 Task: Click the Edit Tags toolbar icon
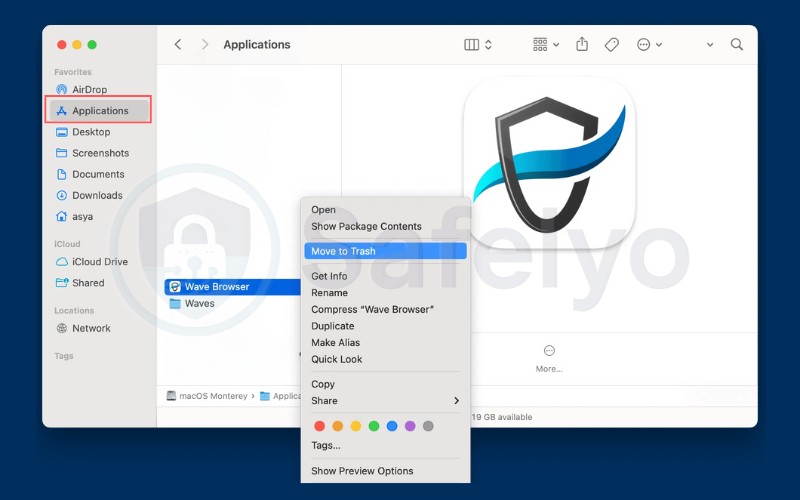612,45
